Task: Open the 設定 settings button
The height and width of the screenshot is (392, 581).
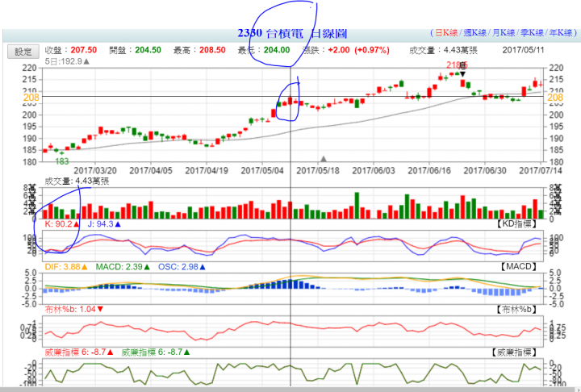Action: click(23, 52)
